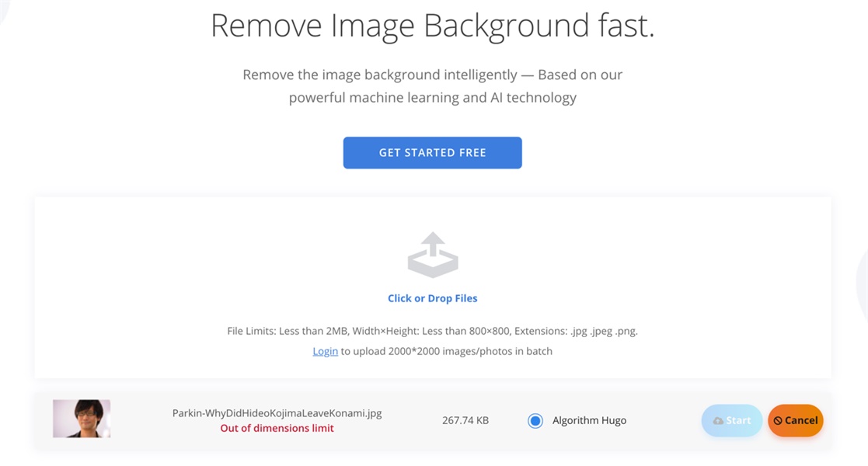Viewport: 868px width, 466px height.
Task: Click the Parkin-WhyDidHideoKojimaLeaveKonami.jpg filename
Action: pos(277,413)
